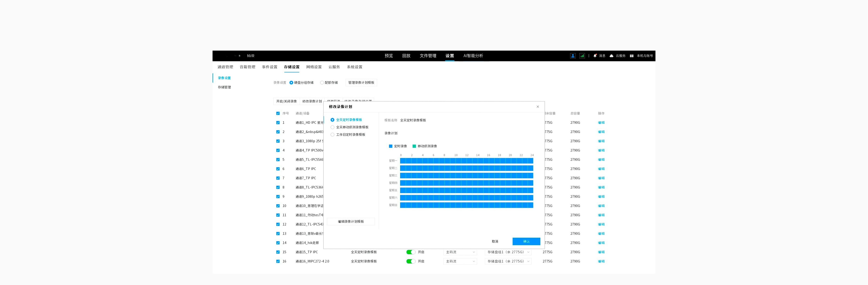Viewport: 868px width, 285px height.
Task: Click the green signal strength icon
Action: coord(582,56)
